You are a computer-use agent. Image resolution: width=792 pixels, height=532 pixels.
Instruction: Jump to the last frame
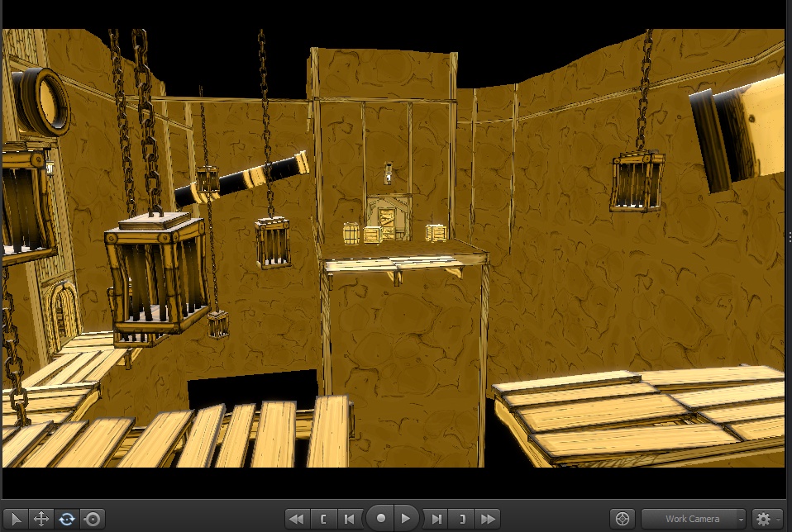[488, 519]
